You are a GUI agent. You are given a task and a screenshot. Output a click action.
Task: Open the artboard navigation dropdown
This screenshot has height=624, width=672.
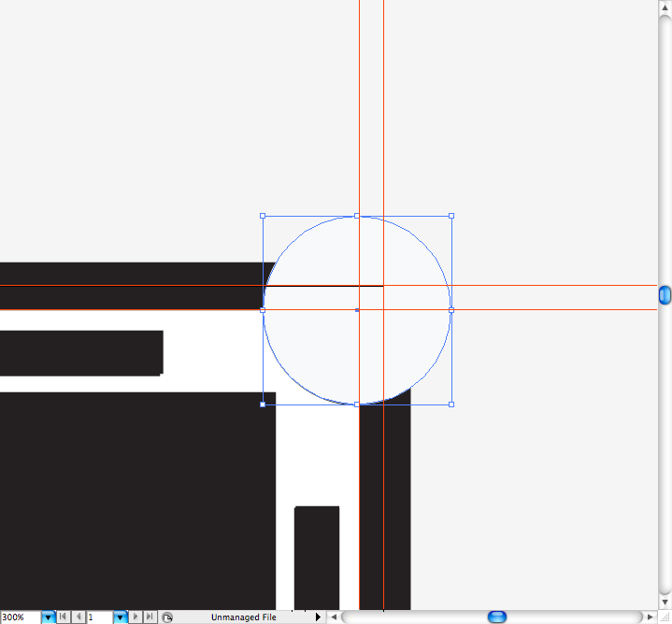[x=120, y=617]
